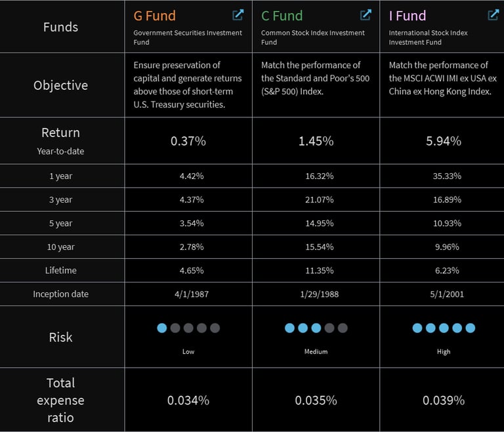
Task: Click the C Fund expense ratio 0.035%
Action: tap(316, 401)
